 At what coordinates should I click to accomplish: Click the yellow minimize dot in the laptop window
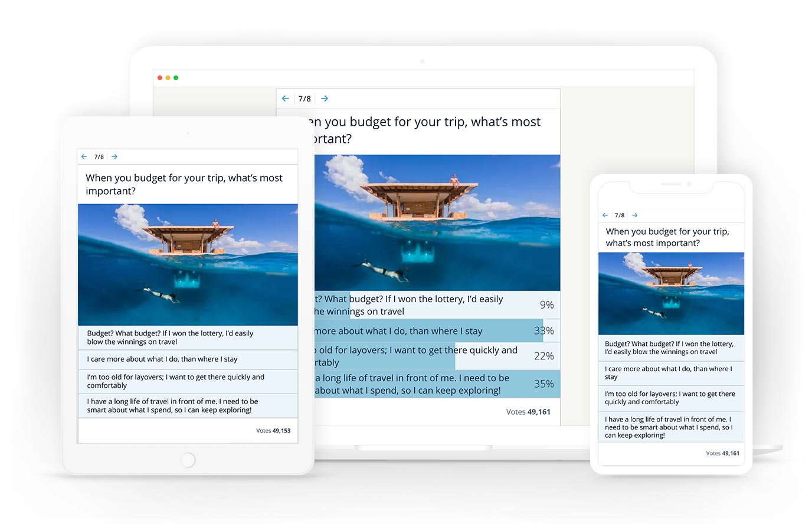pyautogui.click(x=168, y=78)
